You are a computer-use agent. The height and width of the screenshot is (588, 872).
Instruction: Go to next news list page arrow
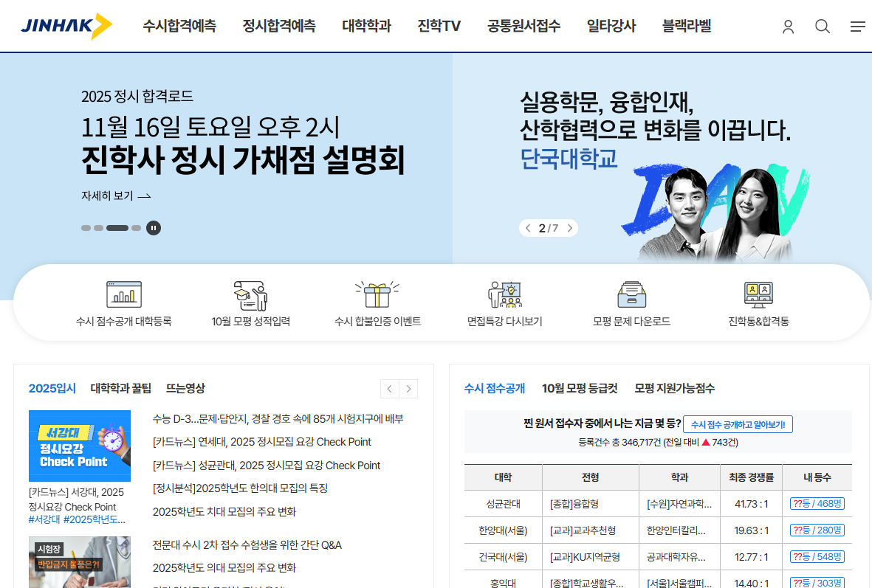pos(409,389)
